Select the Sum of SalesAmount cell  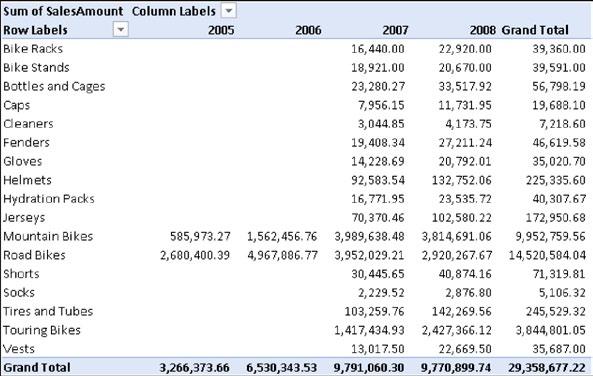click(x=63, y=11)
